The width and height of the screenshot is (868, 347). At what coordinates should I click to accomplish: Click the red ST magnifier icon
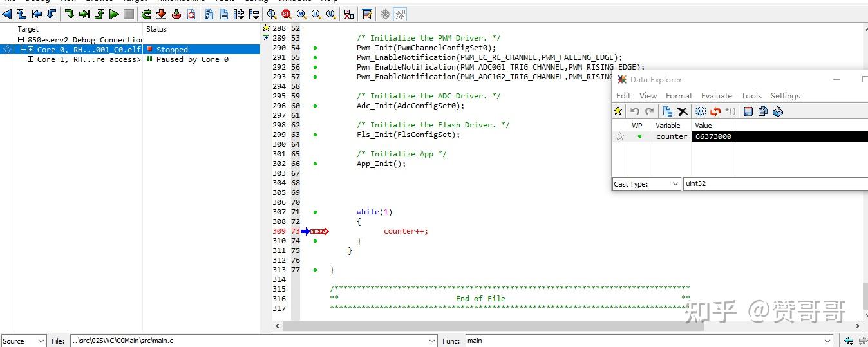click(286, 14)
